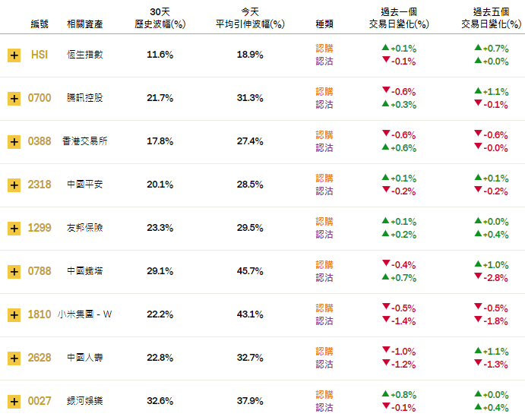This screenshot has width=525, height=420.
Task: Click stock code 0388 link
Action: click(x=39, y=141)
